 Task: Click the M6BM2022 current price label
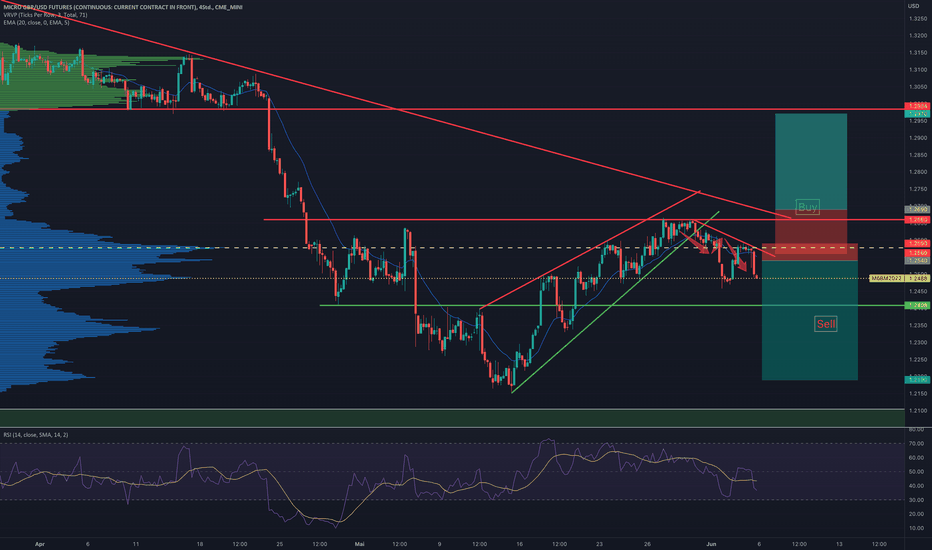coord(887,278)
